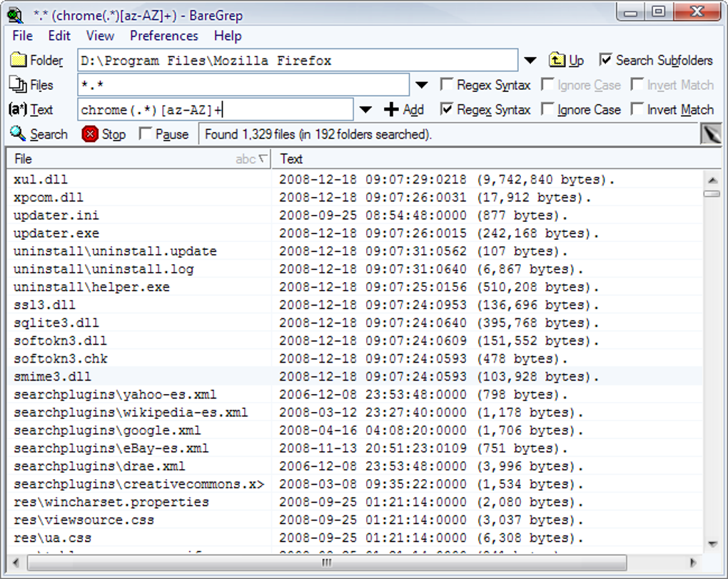
Task: Click the window finder target icon
Action: [710, 135]
